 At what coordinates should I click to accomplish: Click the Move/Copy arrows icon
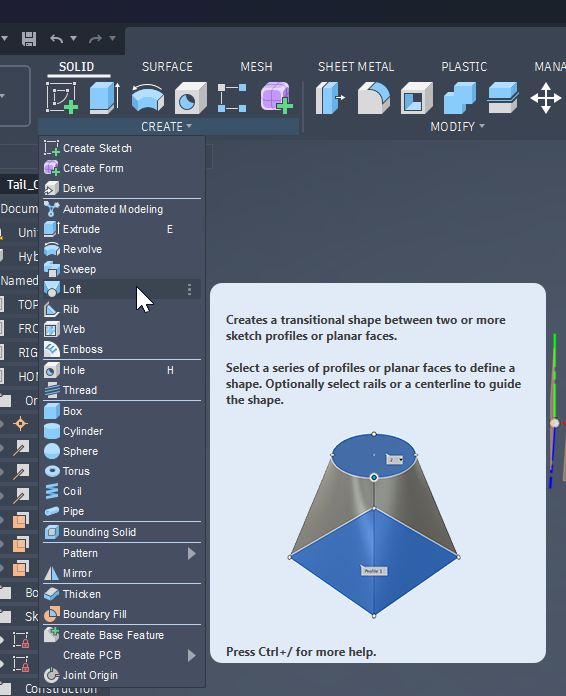[546, 98]
